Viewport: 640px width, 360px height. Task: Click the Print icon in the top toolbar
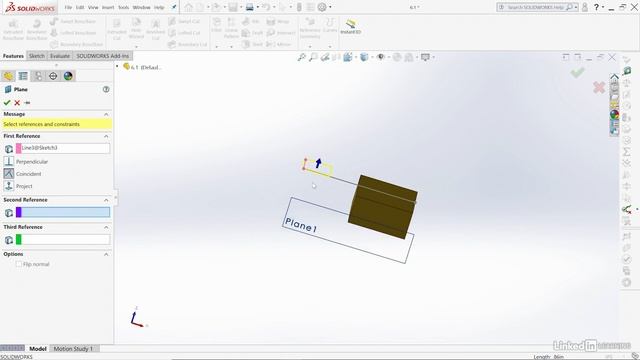pyautogui.click(x=249, y=7)
